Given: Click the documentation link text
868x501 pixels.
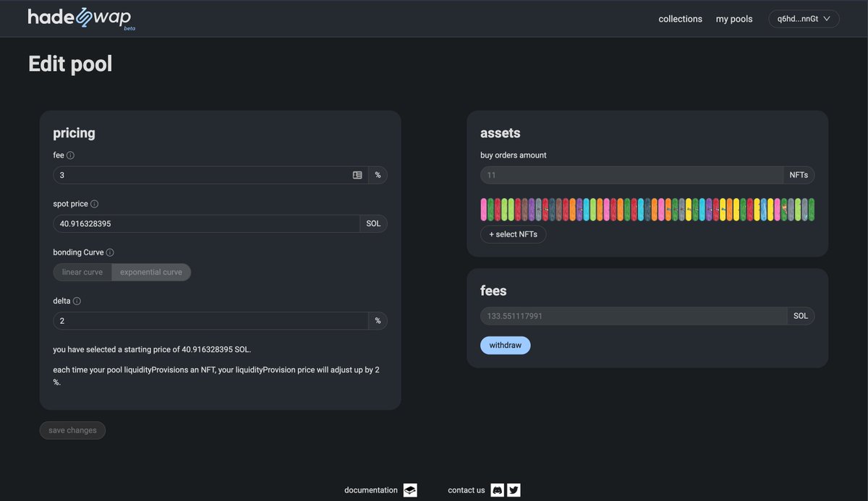Looking at the screenshot, I should 371,490.
